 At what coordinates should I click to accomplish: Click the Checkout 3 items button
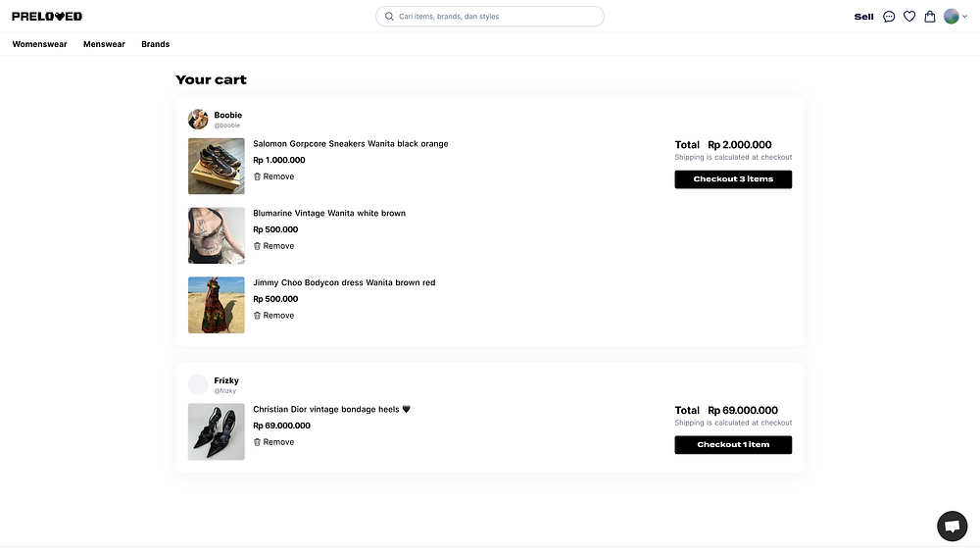[x=733, y=179]
